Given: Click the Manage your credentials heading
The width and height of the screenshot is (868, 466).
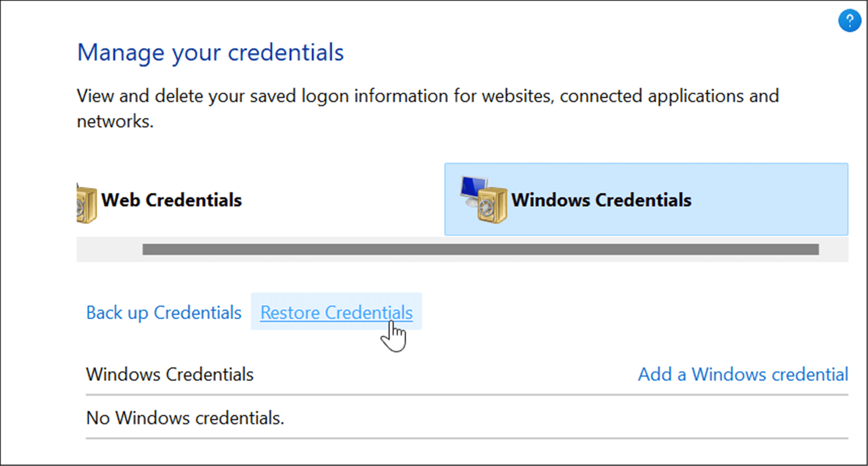Looking at the screenshot, I should click(x=211, y=53).
